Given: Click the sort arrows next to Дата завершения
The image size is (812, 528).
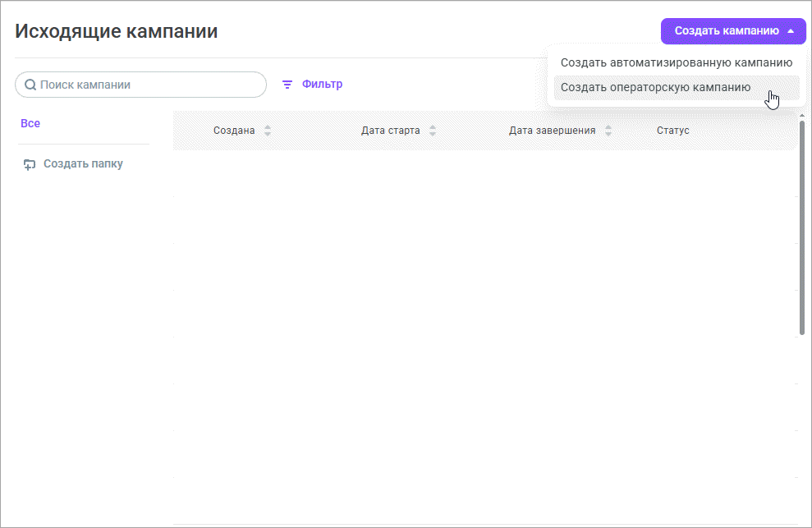Looking at the screenshot, I should point(608,131).
